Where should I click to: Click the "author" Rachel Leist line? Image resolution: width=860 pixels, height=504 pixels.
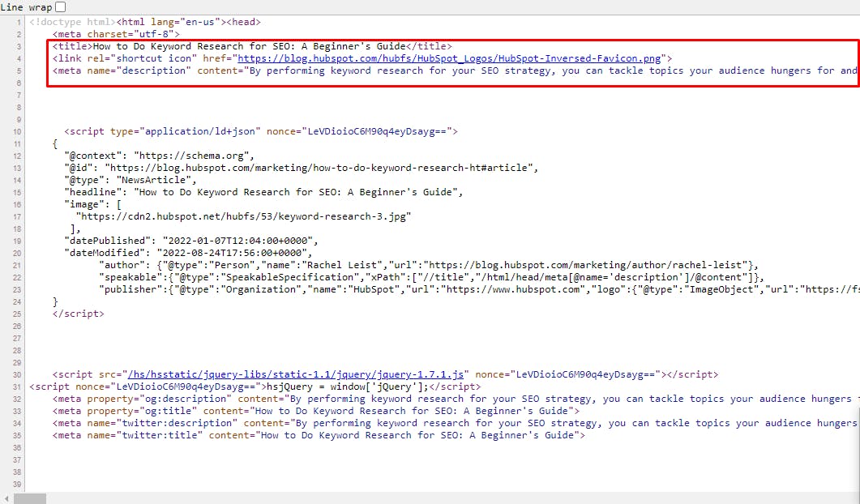click(429, 266)
